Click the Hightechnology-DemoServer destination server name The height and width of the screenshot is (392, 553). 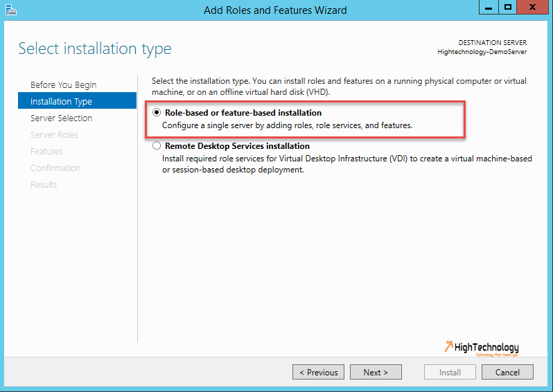pyautogui.click(x=482, y=52)
